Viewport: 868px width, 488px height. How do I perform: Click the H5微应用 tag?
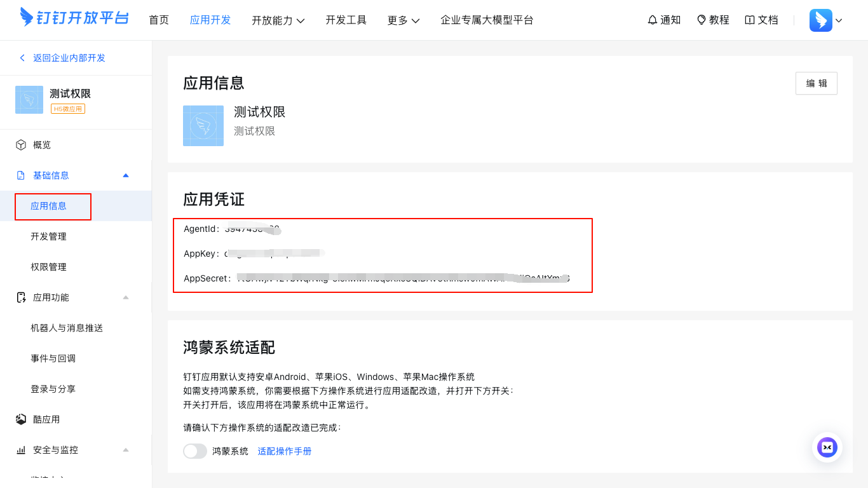68,109
